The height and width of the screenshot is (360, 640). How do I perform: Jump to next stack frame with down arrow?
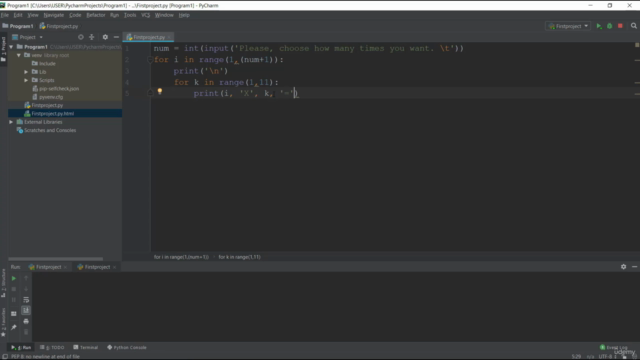coord(26,289)
